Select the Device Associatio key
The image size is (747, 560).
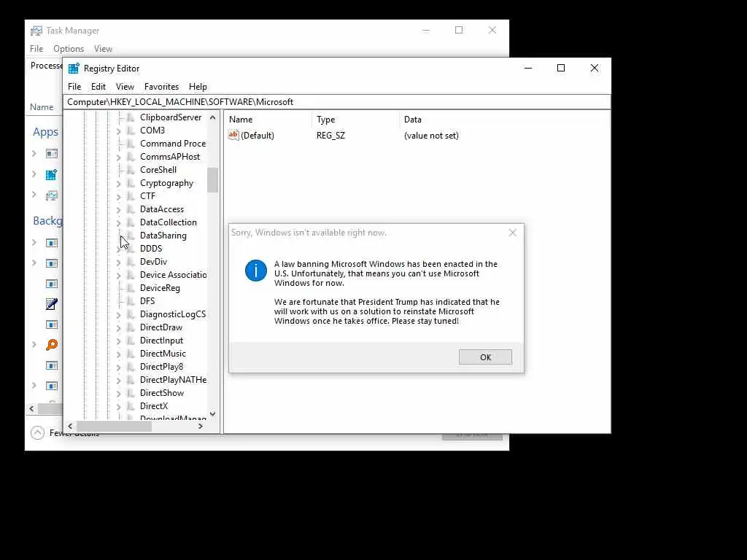[174, 275]
